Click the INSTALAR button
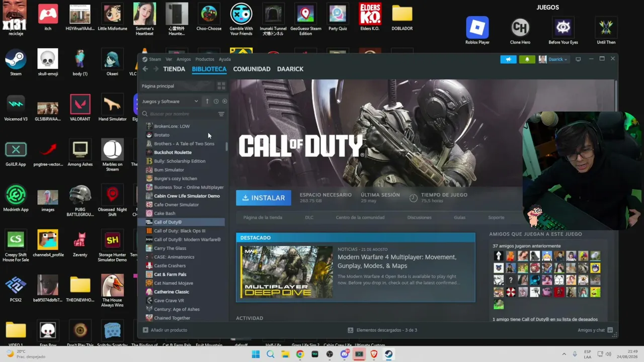The height and width of the screenshot is (362, 644). coord(264,198)
